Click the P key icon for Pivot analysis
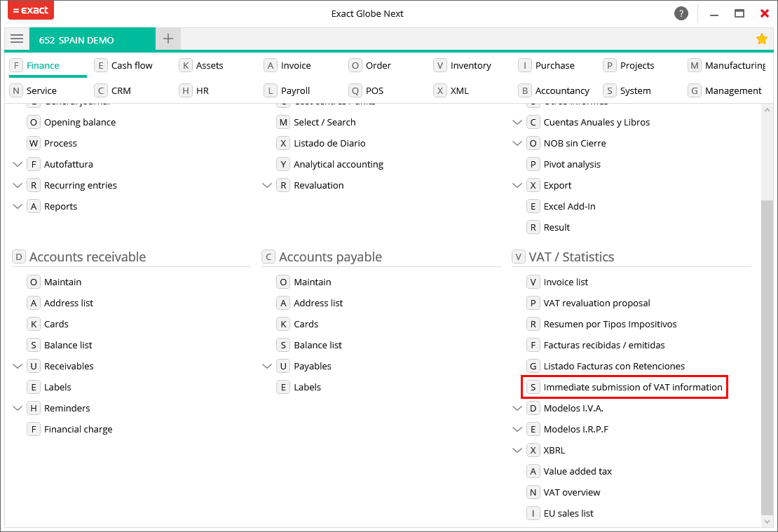Image resolution: width=778 pixels, height=532 pixels. click(533, 164)
